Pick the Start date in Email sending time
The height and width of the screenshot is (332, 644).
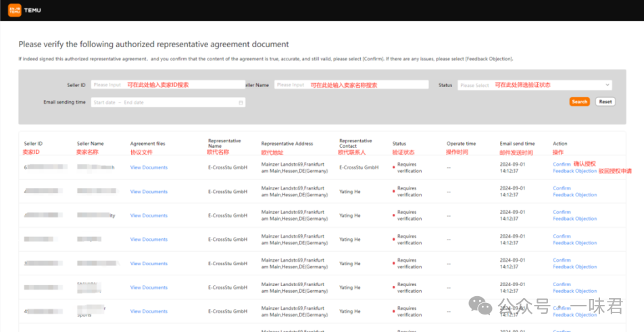[x=104, y=103]
